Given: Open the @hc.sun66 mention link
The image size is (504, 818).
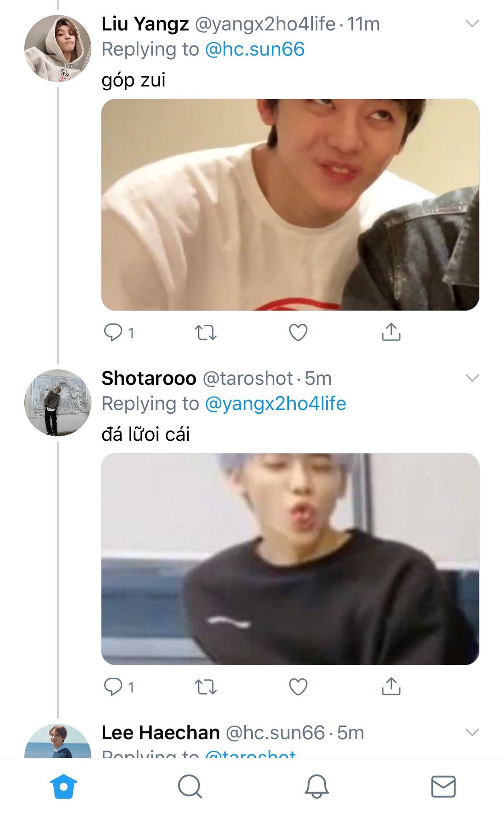Looking at the screenshot, I should pos(255,49).
